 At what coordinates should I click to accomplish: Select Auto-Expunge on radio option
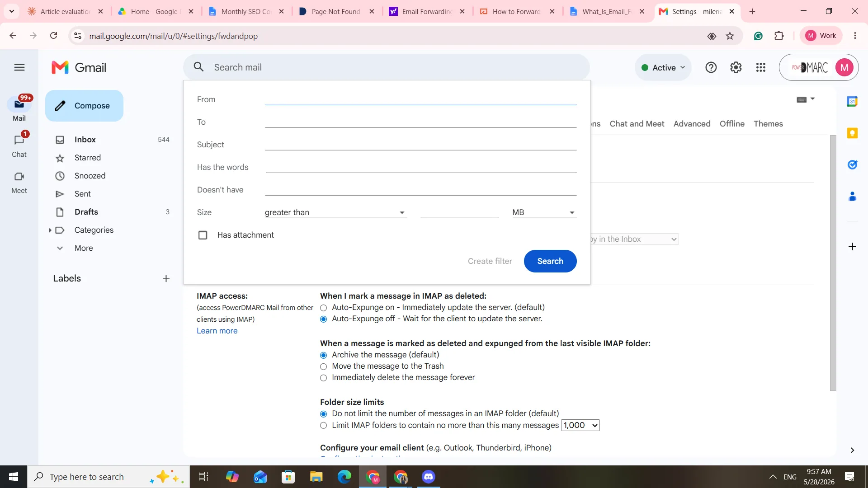click(x=323, y=308)
